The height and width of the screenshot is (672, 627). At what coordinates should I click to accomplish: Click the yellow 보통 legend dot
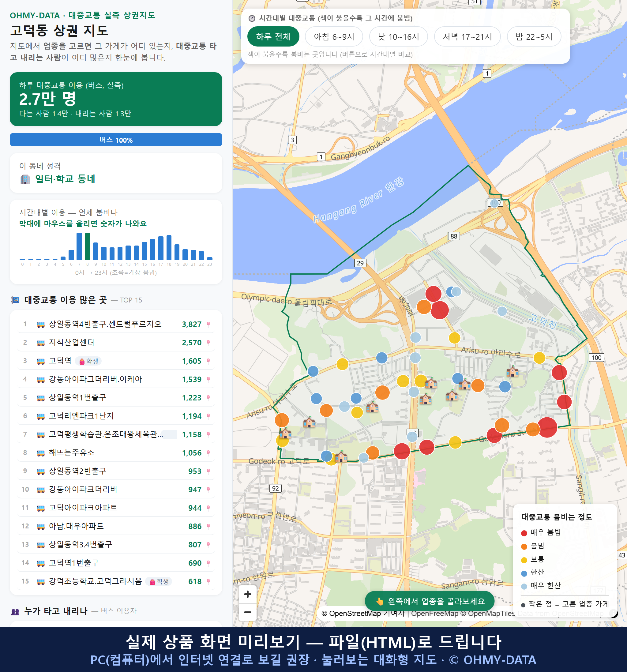pyautogui.click(x=524, y=560)
